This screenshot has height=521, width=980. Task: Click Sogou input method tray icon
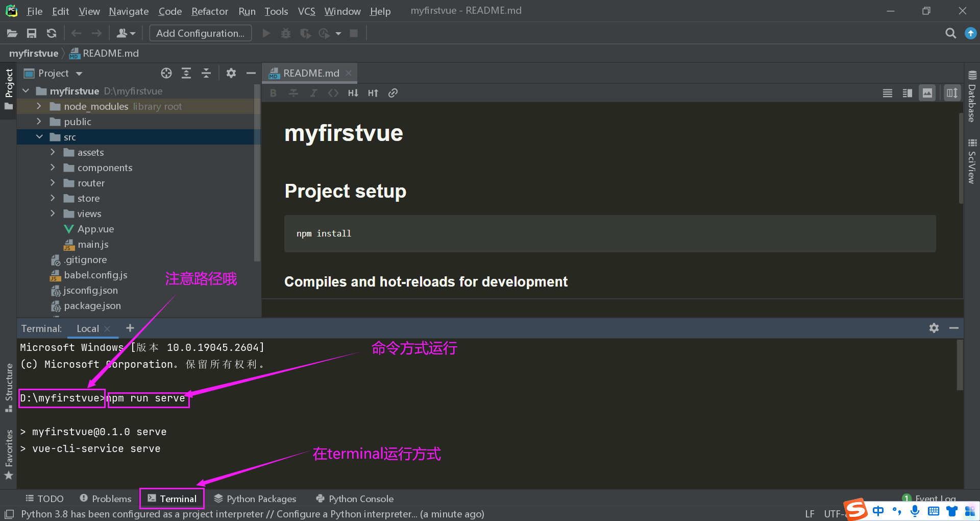(x=856, y=510)
